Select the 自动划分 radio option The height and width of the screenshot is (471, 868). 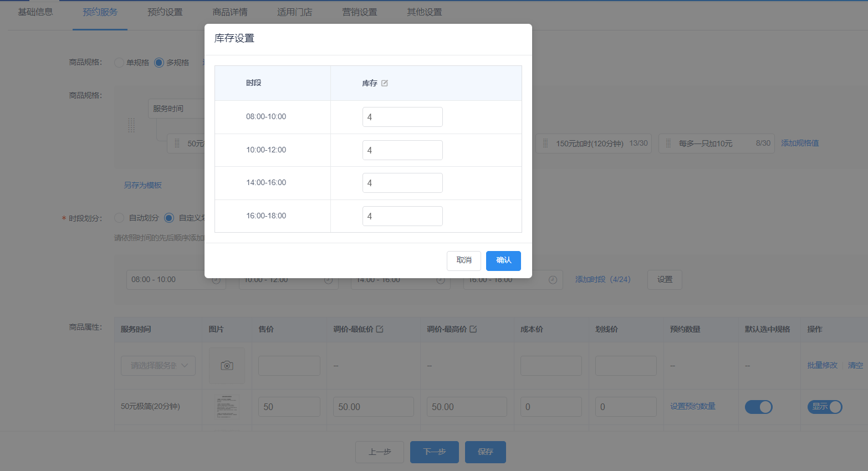click(x=119, y=218)
